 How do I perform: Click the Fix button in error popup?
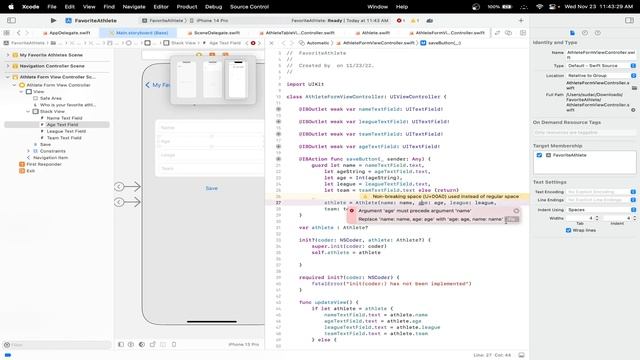[512, 220]
